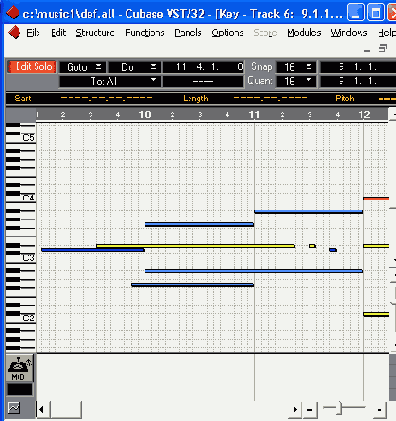Screen dimensions: 396x421
Task: Click the right locator field right of Quant
Action: click(358, 81)
